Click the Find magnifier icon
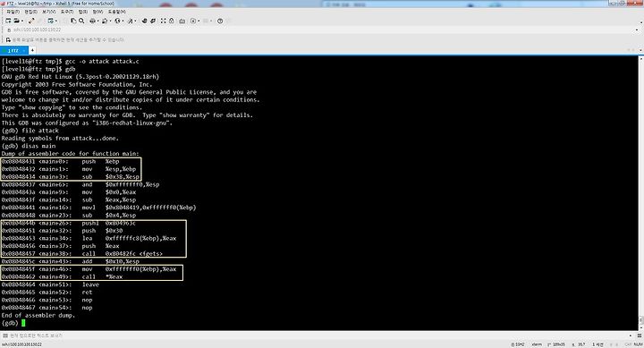 [81, 21]
